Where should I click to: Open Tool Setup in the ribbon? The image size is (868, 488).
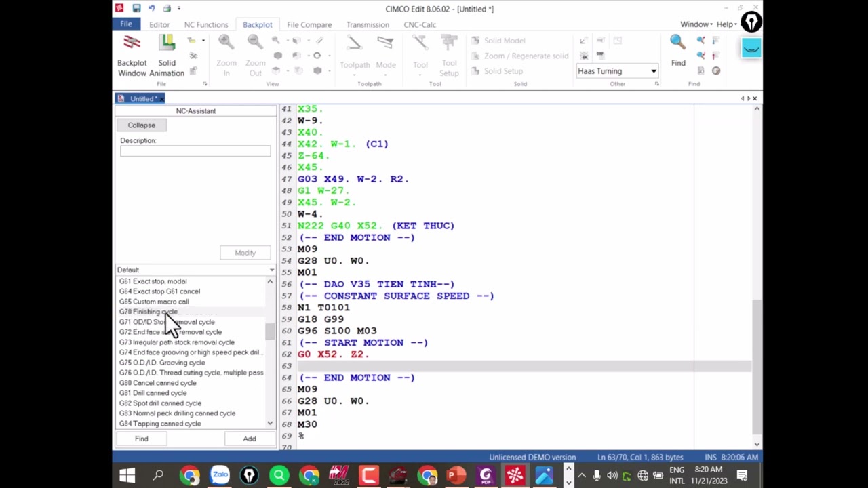pyautogui.click(x=449, y=56)
